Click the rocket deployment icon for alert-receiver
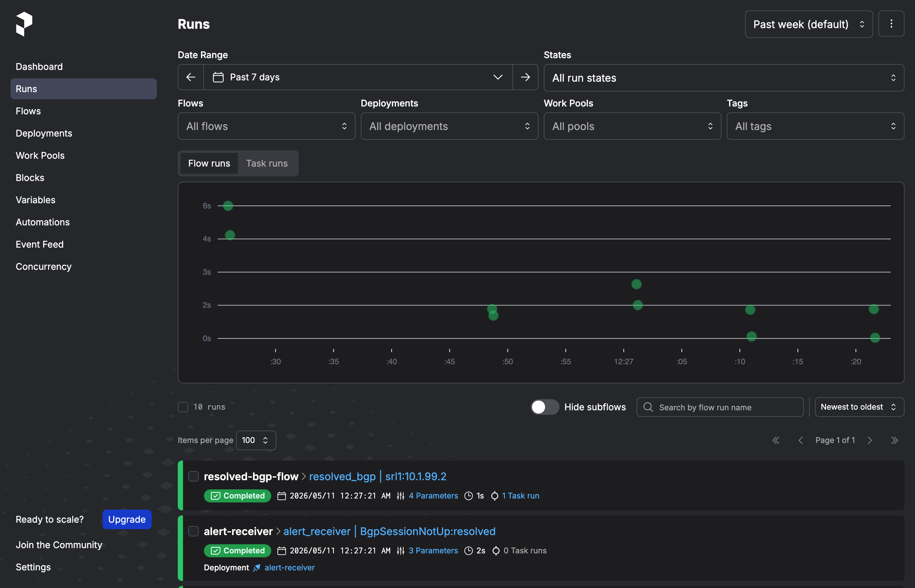915x588 pixels. pyautogui.click(x=257, y=568)
